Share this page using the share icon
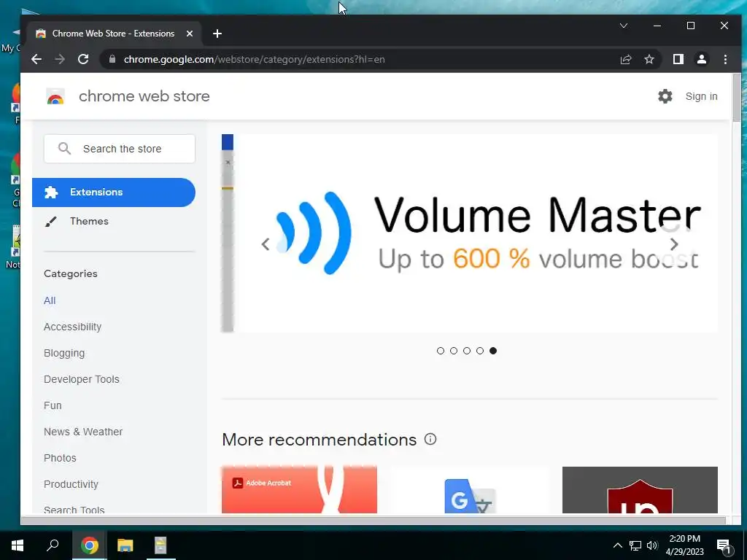This screenshot has width=747, height=560. point(625,59)
